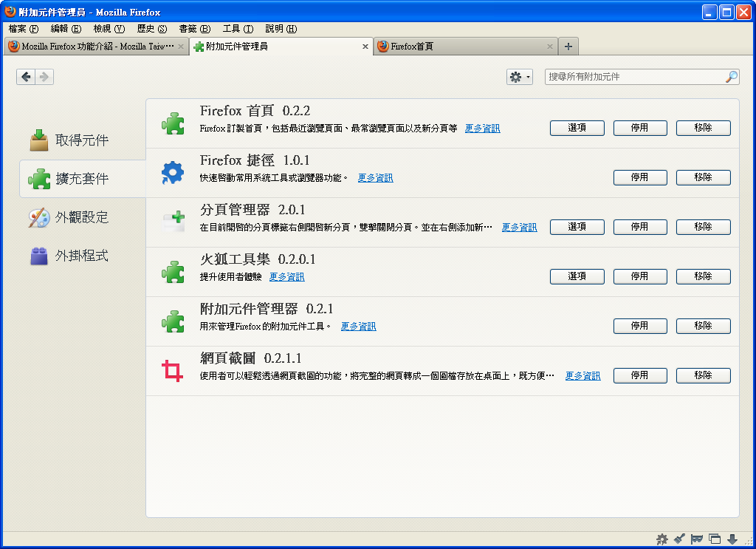The image size is (756, 549).
Task: Remove the 網頁截圖 extension
Action: (x=703, y=375)
